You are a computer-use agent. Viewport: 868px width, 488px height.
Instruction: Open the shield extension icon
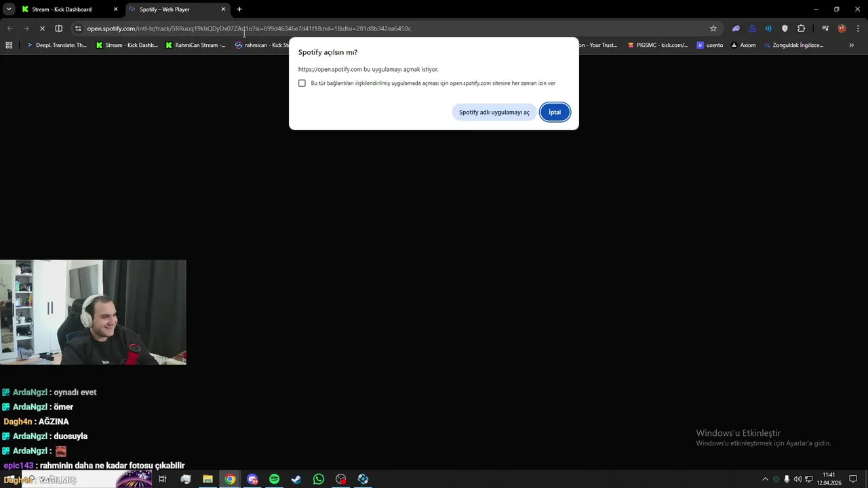(785, 28)
